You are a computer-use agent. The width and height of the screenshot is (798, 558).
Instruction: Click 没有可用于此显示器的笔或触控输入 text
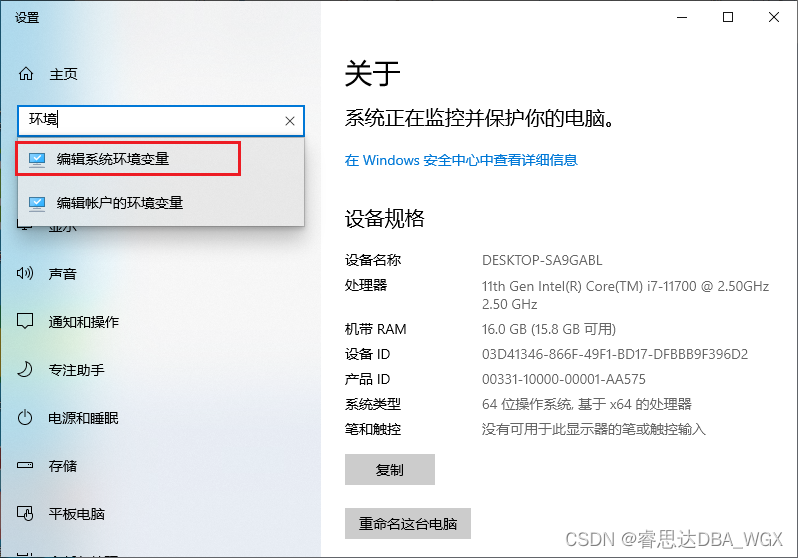tap(593, 429)
